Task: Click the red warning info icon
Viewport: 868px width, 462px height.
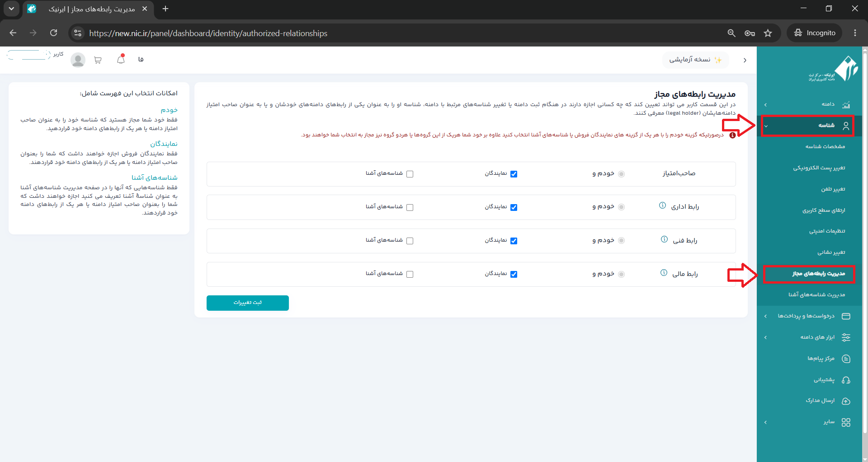Action: [732, 135]
